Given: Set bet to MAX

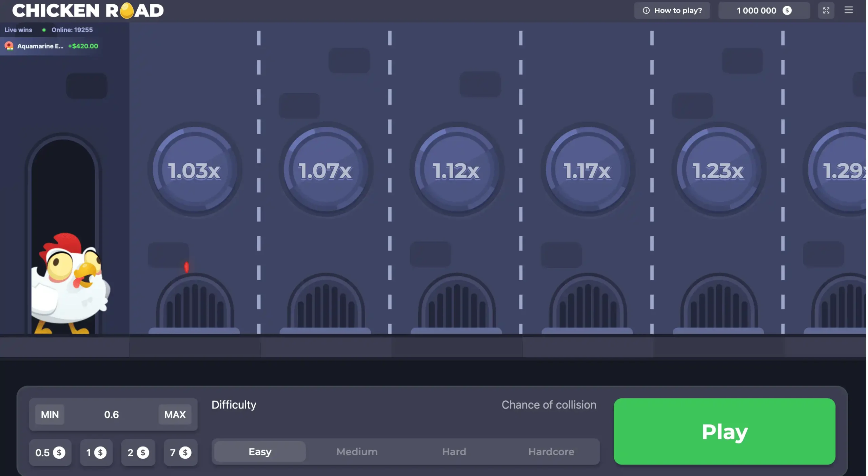Looking at the screenshot, I should pyautogui.click(x=175, y=414).
